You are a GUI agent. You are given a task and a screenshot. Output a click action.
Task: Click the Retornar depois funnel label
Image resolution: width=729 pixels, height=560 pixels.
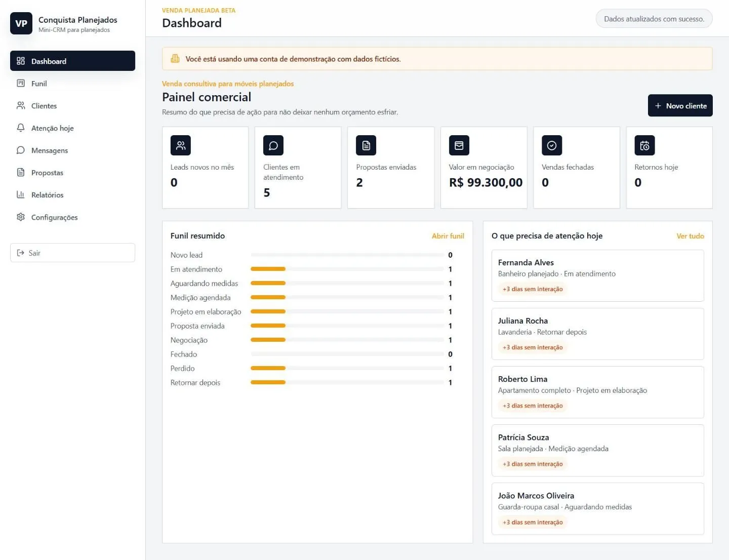(x=195, y=383)
